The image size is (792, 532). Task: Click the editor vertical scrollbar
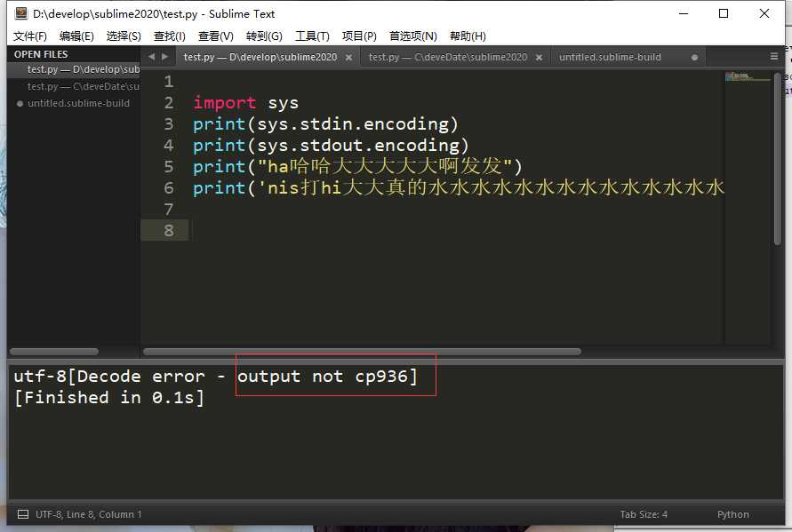pos(778,159)
